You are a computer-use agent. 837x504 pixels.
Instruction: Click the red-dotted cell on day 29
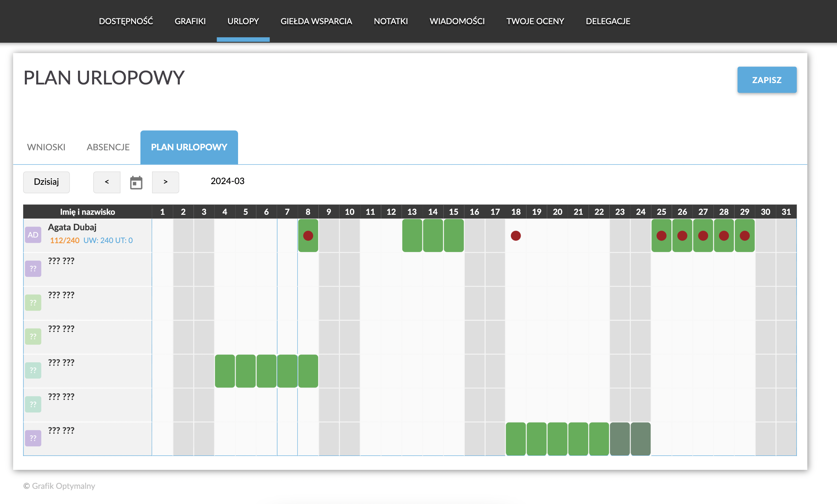pyautogui.click(x=745, y=236)
